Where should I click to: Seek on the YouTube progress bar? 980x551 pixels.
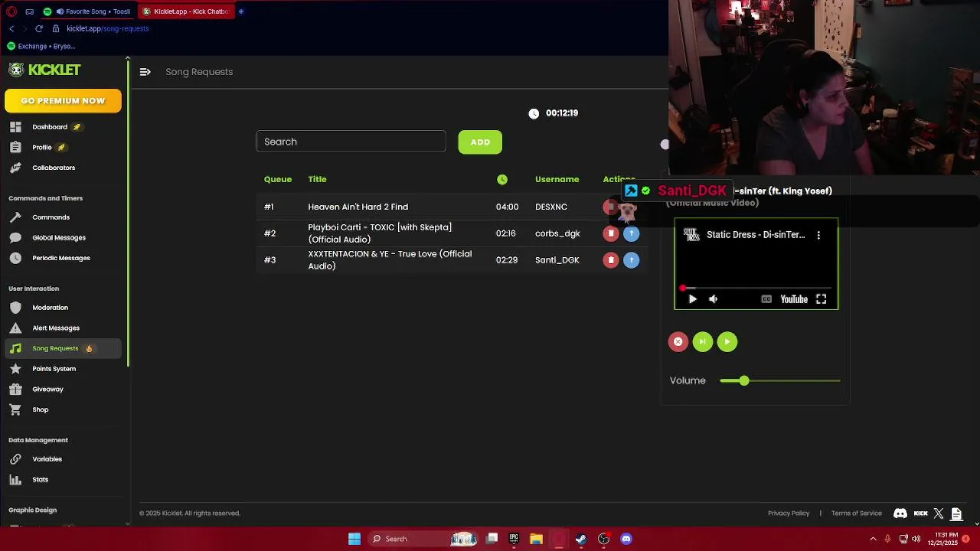[x=756, y=289]
